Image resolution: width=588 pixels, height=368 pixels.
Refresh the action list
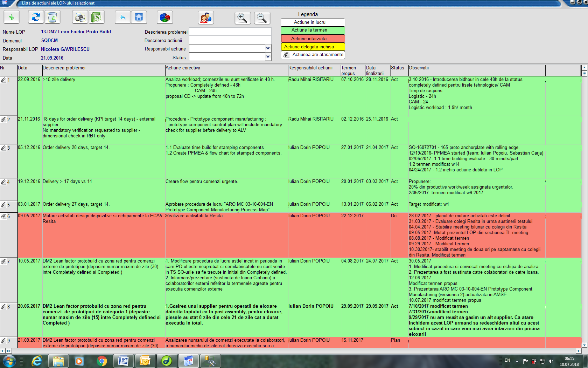pyautogui.click(x=35, y=17)
